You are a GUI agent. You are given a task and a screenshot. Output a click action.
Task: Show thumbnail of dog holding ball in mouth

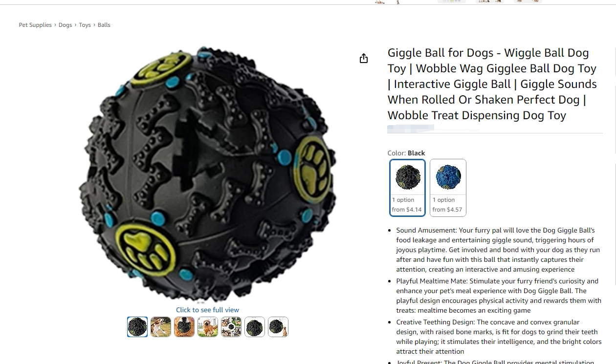coord(184,327)
